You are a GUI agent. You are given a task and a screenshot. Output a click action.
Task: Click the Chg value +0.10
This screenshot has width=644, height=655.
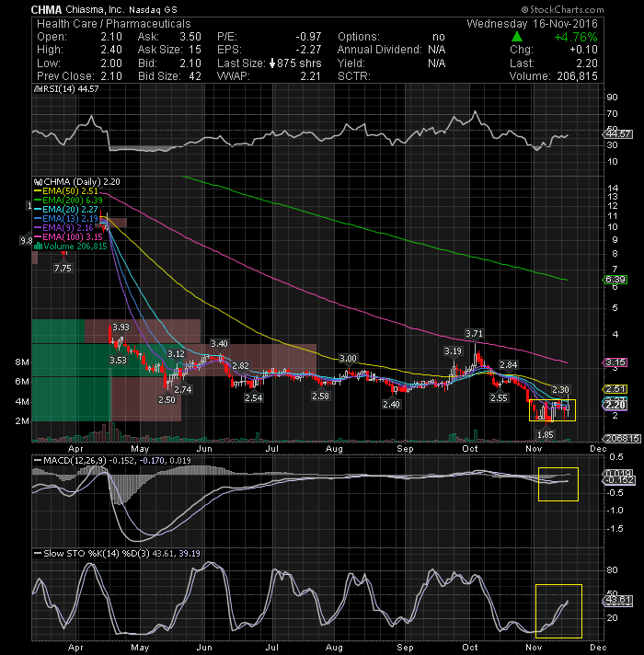584,50
